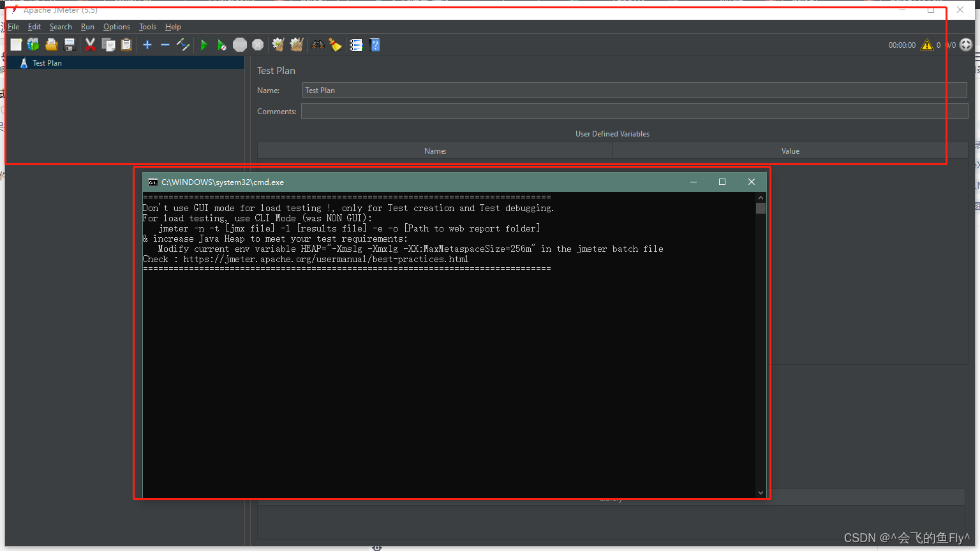Click the Copy icon in toolbar
980x551 pixels.
coord(108,45)
